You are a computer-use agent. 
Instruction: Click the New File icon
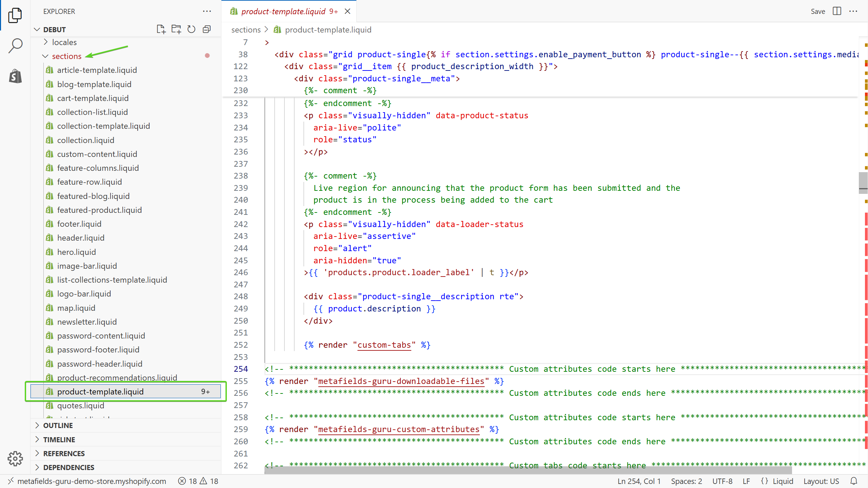point(161,29)
